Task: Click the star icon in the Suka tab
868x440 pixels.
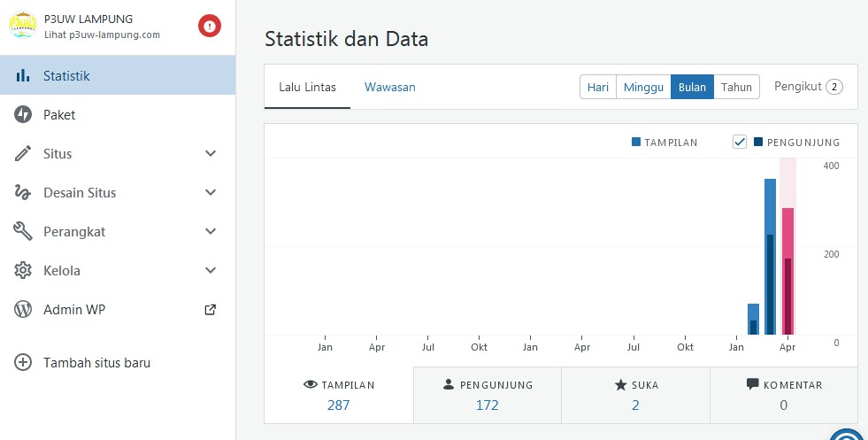Action: coord(620,384)
